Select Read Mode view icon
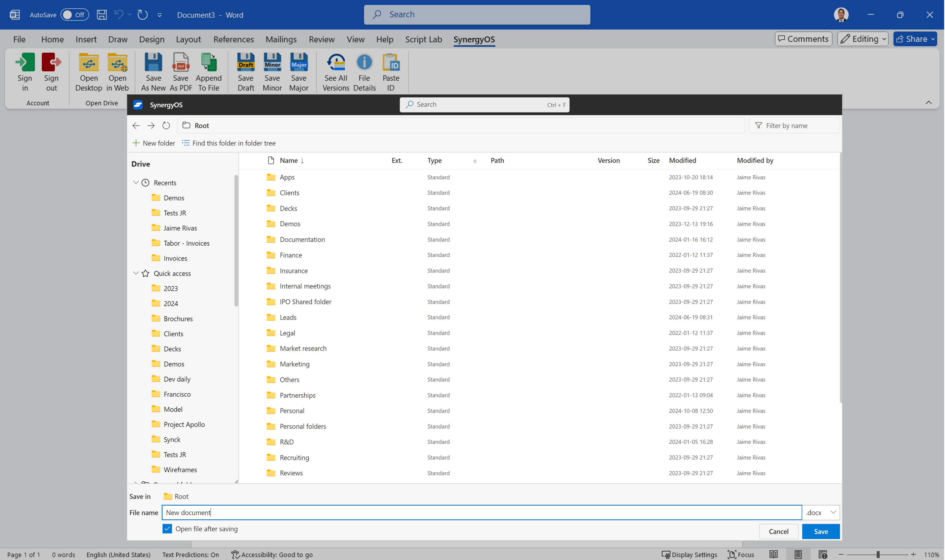Image resolution: width=945 pixels, height=560 pixels. 774,554
